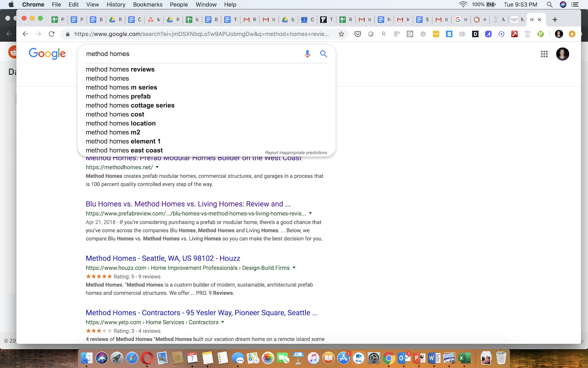Open the Edit menu

point(73,4)
